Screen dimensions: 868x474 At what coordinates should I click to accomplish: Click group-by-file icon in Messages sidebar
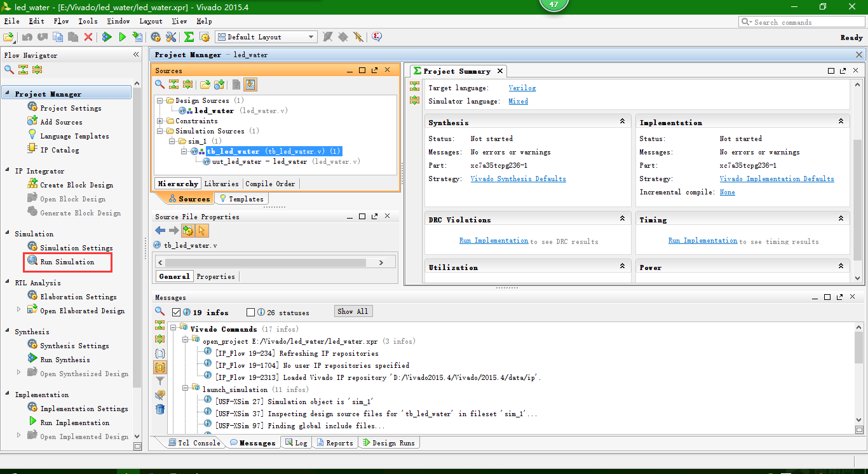[160, 353]
